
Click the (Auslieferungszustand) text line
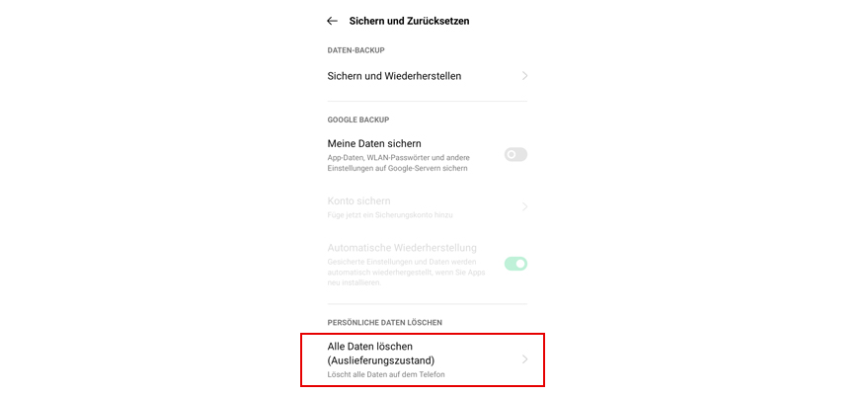[x=381, y=360]
